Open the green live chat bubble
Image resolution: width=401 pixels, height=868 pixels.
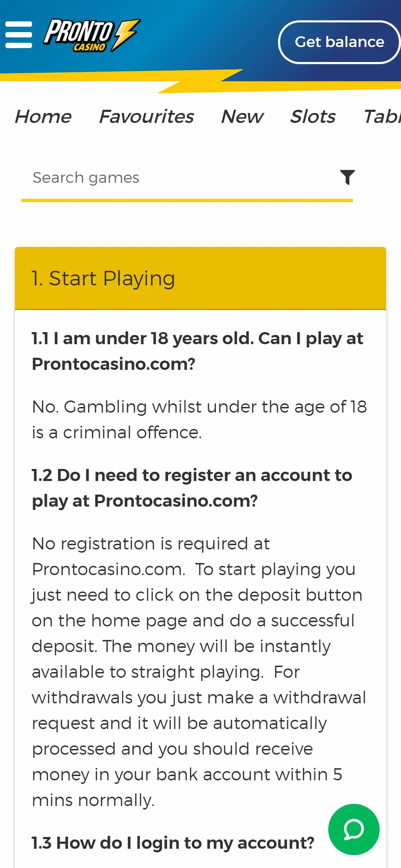pos(354,829)
